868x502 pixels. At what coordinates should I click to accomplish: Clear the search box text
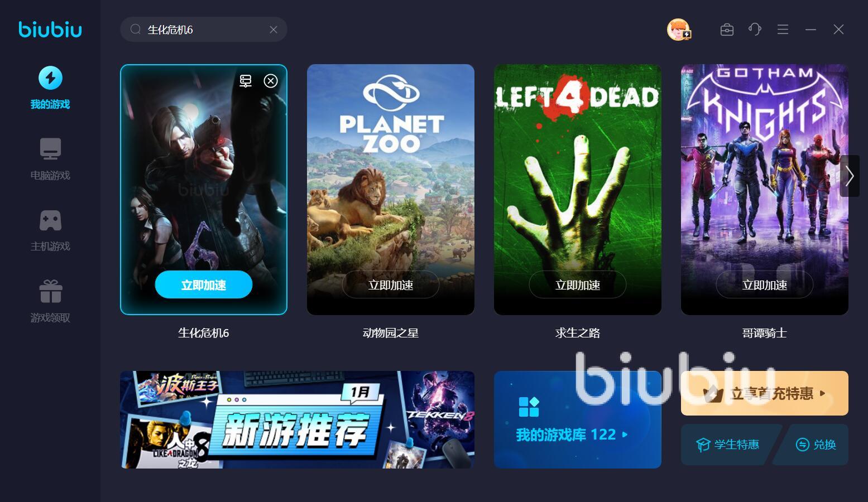[x=274, y=30]
